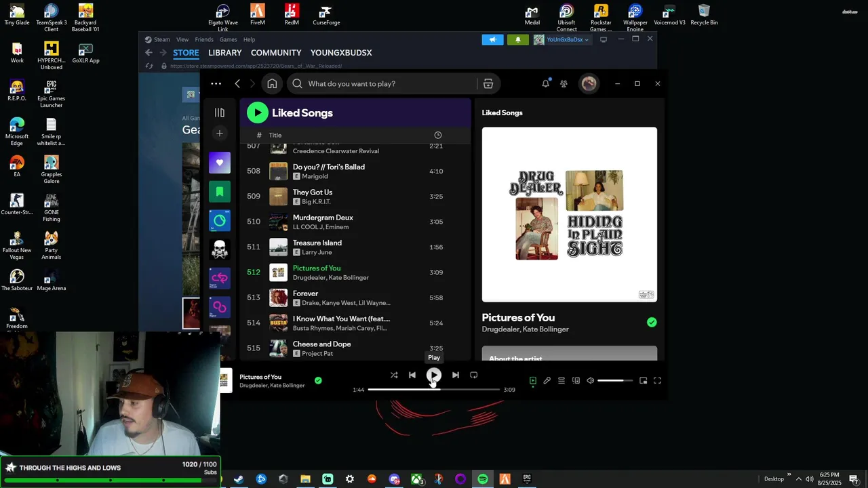This screenshot has height=488, width=868.
Task: Play the Liked Songs playlist with green button
Action: coord(258,113)
